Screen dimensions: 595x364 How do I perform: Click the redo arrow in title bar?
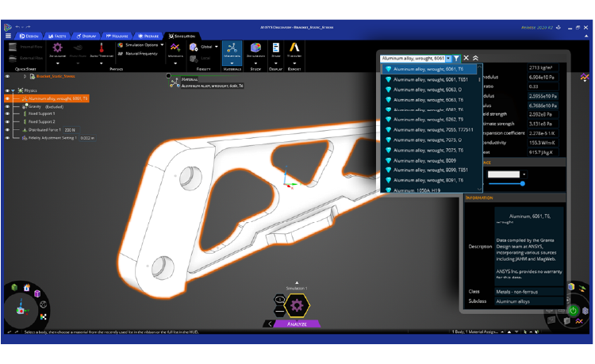[28, 27]
